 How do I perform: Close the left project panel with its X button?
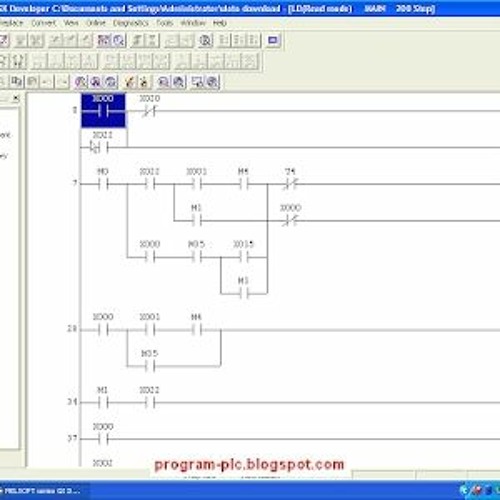pos(16,98)
